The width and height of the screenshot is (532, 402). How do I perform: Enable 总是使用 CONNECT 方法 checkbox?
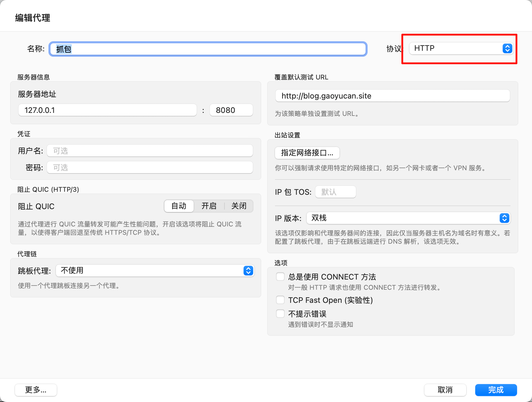pos(280,277)
